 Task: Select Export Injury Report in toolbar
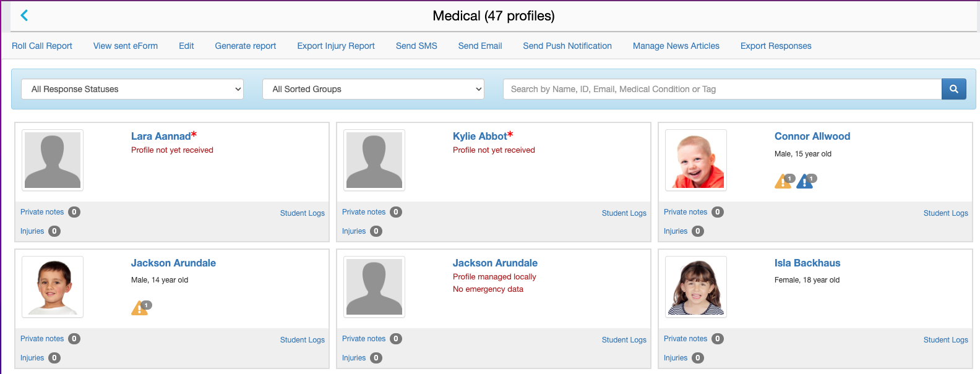pos(336,46)
